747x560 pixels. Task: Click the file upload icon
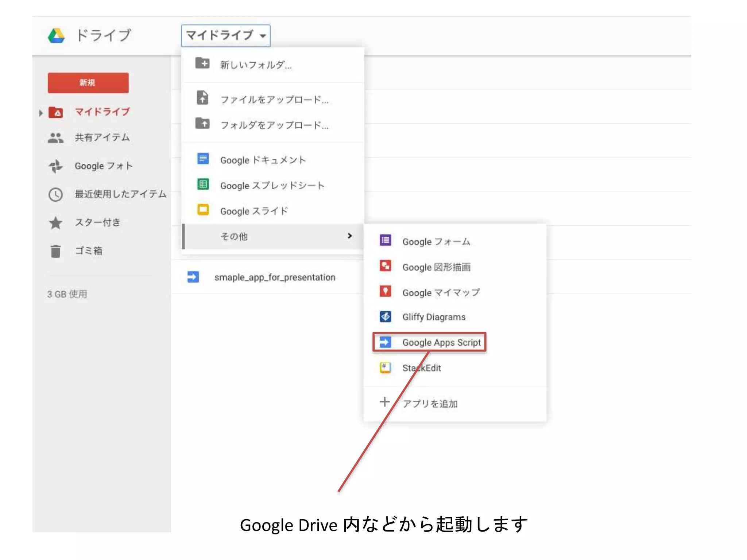[x=202, y=98]
